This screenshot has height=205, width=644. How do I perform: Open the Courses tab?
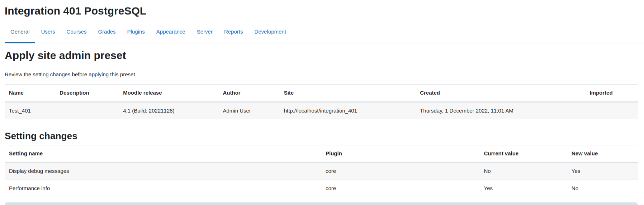point(76,32)
